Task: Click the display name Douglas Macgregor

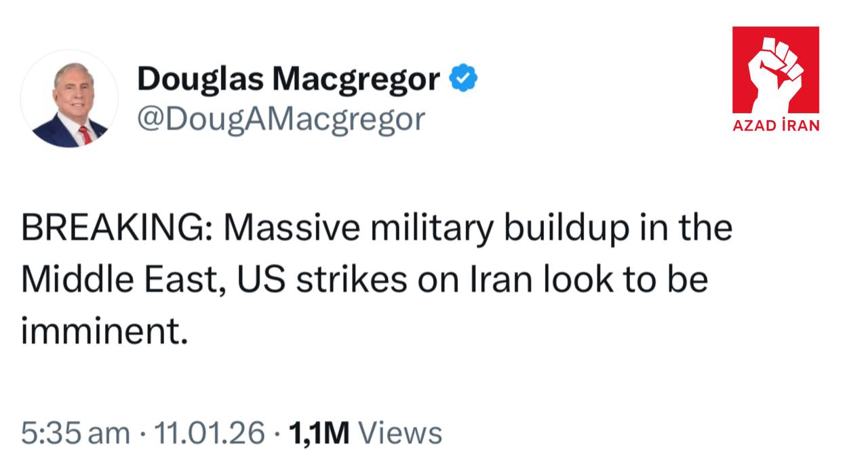Action: [x=289, y=79]
